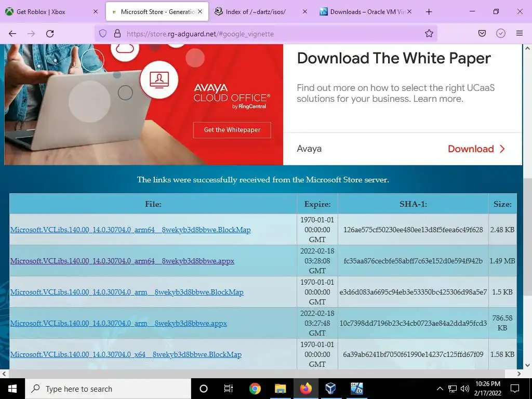
Task: Click the vertical scrollbar up arrow
Action: point(528,48)
